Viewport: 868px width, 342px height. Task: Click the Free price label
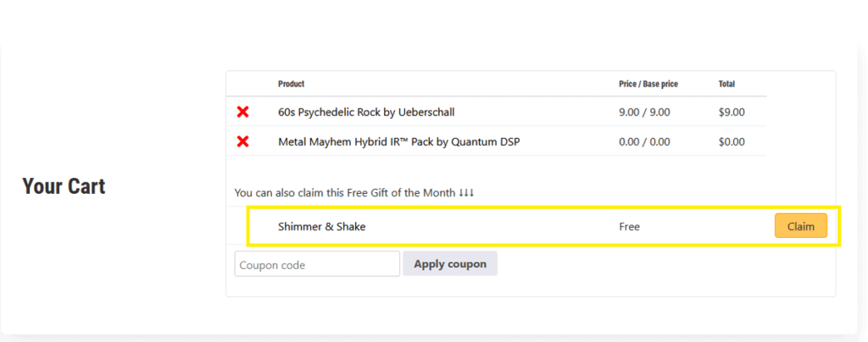630,227
